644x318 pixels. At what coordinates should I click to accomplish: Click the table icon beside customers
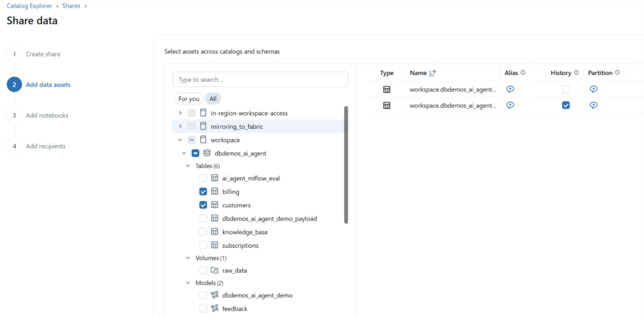215,205
